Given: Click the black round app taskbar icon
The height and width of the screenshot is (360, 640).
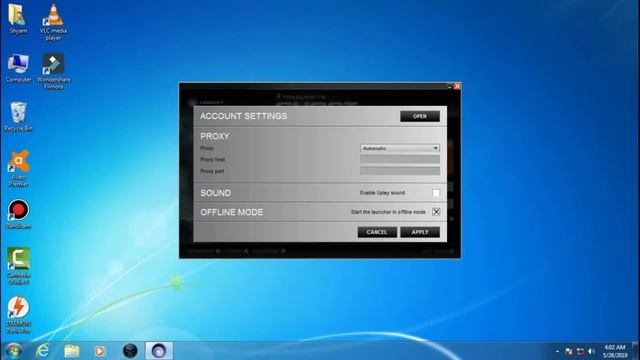Looking at the screenshot, I should 130,351.
